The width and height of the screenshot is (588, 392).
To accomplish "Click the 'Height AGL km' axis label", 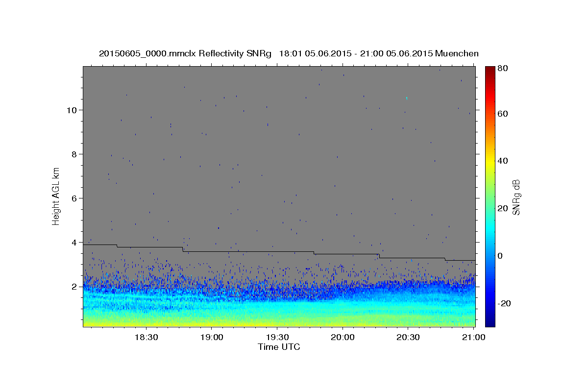I will tap(56, 196).
